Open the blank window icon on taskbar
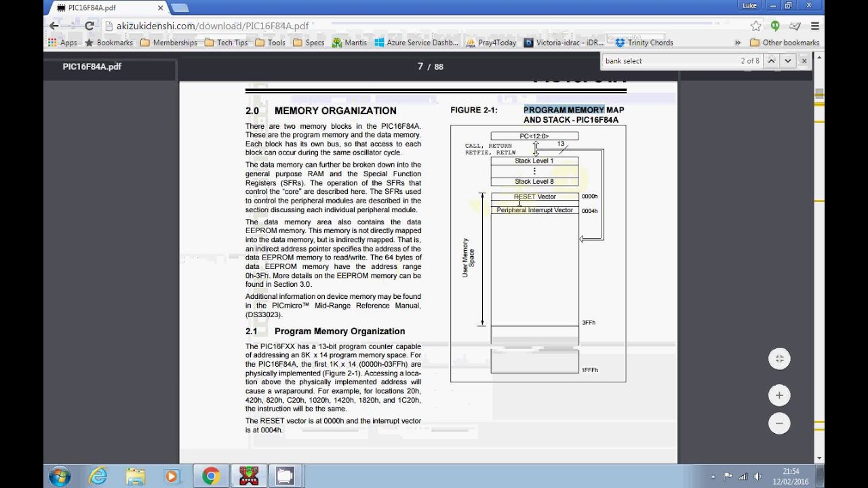Image resolution: width=868 pixels, height=488 pixels. (x=285, y=476)
